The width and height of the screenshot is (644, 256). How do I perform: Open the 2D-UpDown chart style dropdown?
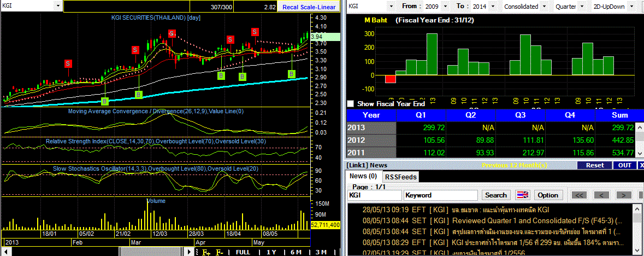[x=631, y=7]
